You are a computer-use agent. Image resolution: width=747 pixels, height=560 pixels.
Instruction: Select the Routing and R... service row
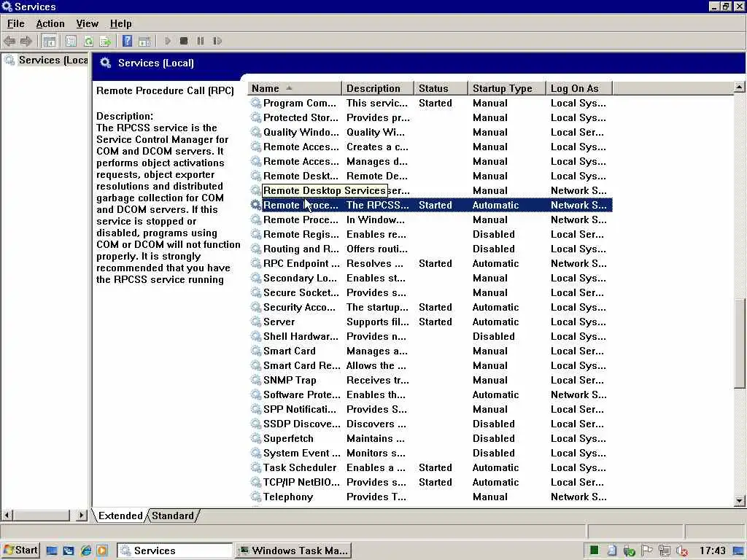click(x=430, y=249)
